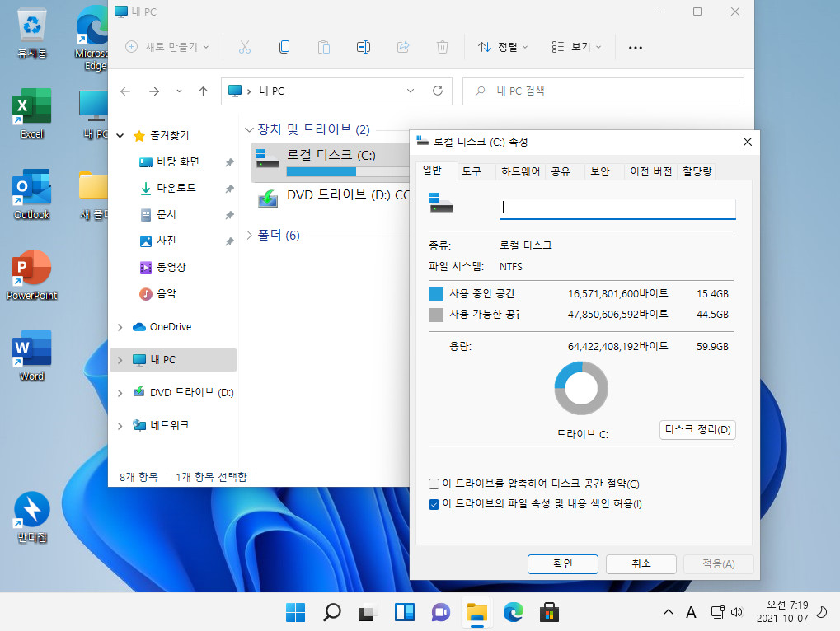Click the 확인 button

pyautogui.click(x=562, y=563)
